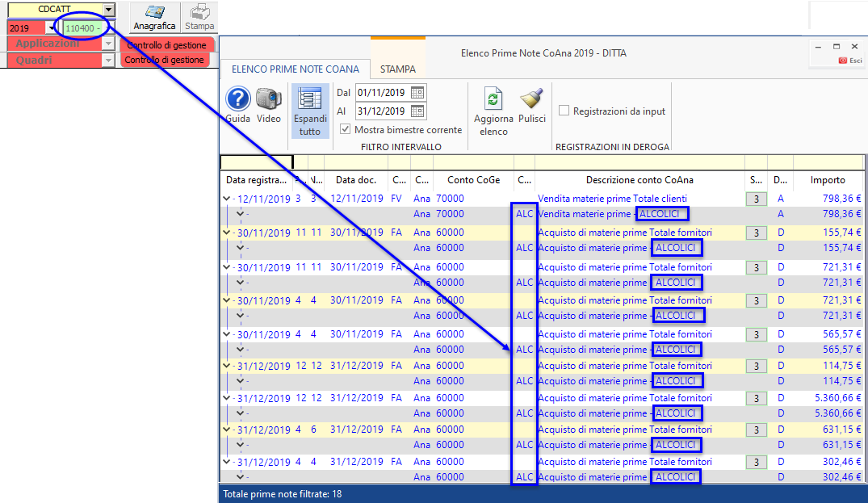Close the Elenco Prime Note window
Viewport: 868px width, 503px height.
coord(855,47)
